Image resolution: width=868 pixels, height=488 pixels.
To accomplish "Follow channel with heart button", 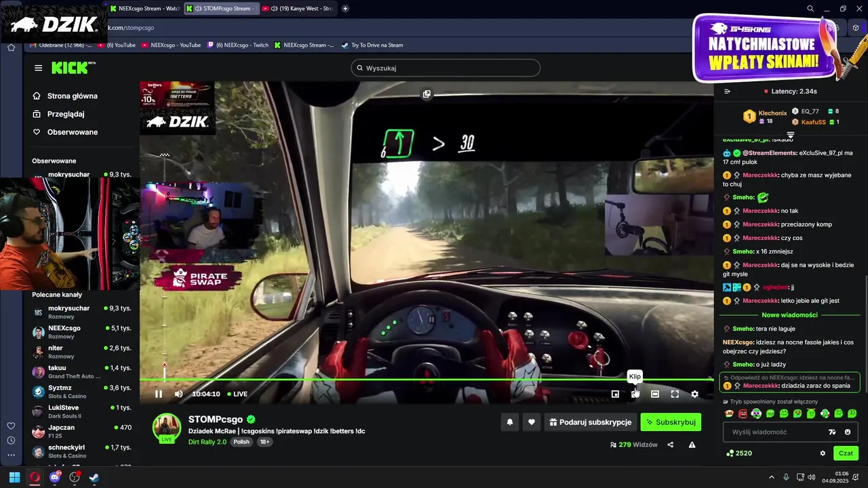I will [532, 422].
